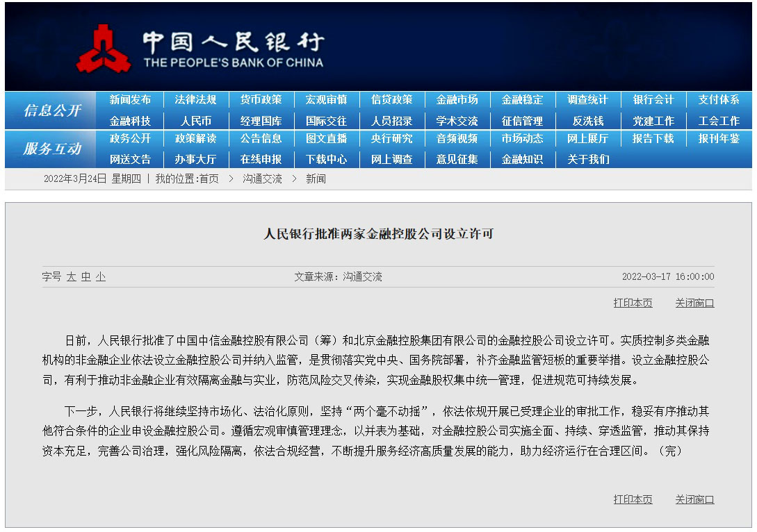The height and width of the screenshot is (532, 757).
Task: Set font size to medium (中)
Action: tap(86, 277)
